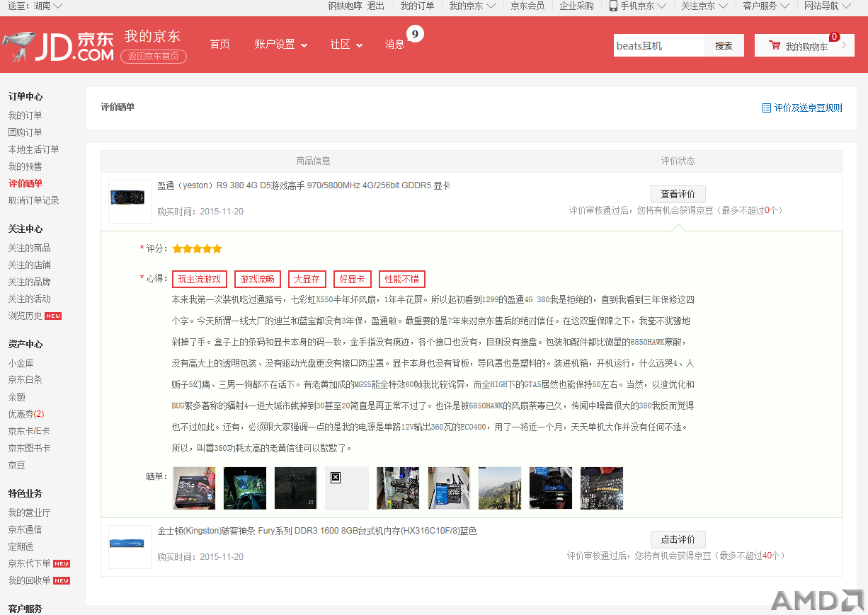Click the message count badge 9
Image resolution: width=868 pixels, height=615 pixels.
[x=415, y=33]
